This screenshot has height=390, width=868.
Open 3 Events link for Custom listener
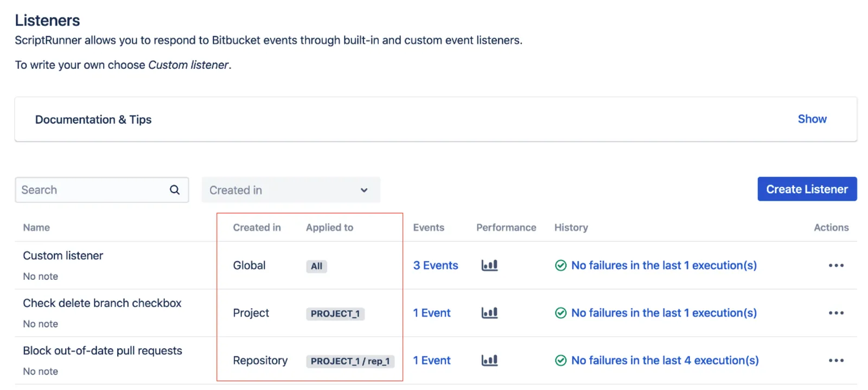click(x=436, y=265)
